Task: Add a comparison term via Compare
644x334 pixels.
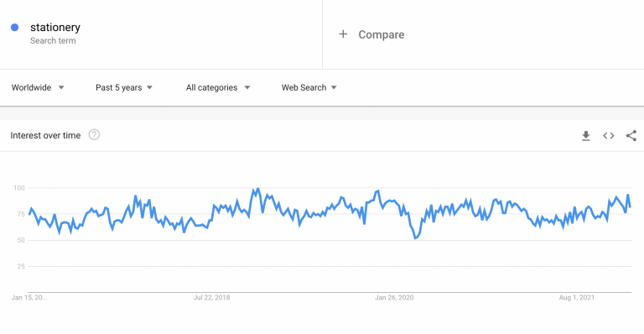Action: coord(382,34)
